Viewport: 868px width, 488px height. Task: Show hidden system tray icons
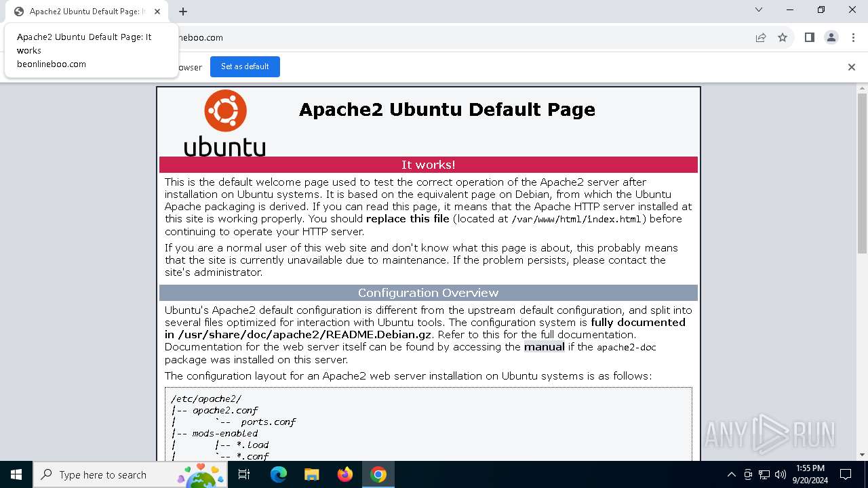(731, 474)
